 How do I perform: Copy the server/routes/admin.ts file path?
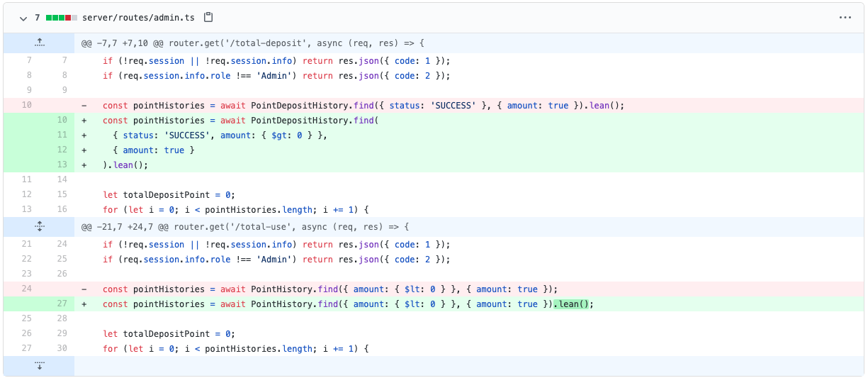point(208,17)
